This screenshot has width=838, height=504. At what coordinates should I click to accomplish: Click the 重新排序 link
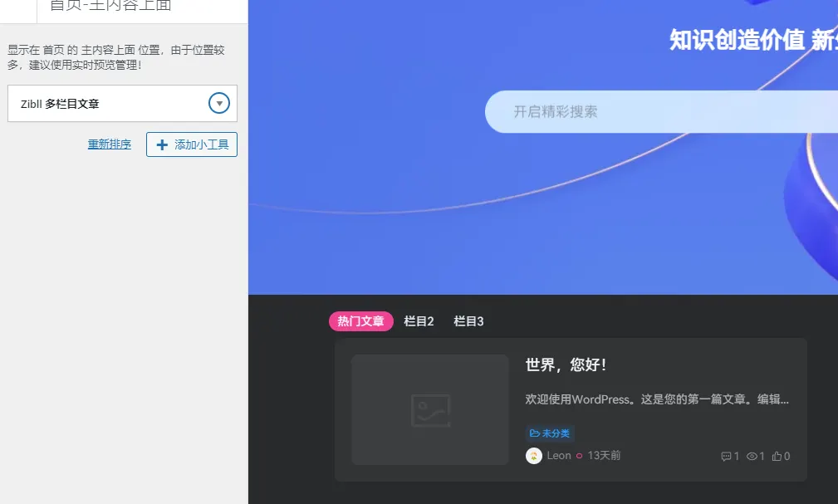tap(110, 144)
